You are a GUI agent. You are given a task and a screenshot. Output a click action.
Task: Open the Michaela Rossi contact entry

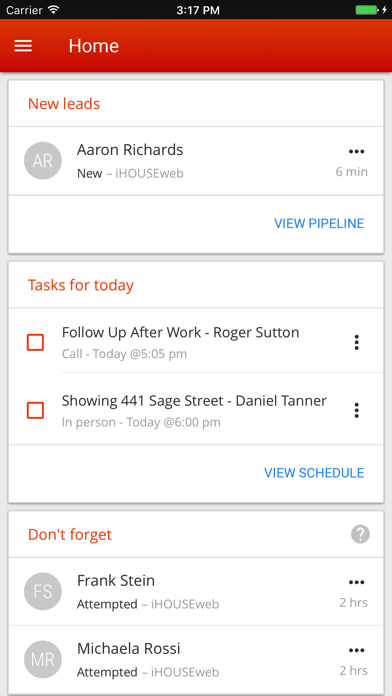pyautogui.click(x=196, y=660)
